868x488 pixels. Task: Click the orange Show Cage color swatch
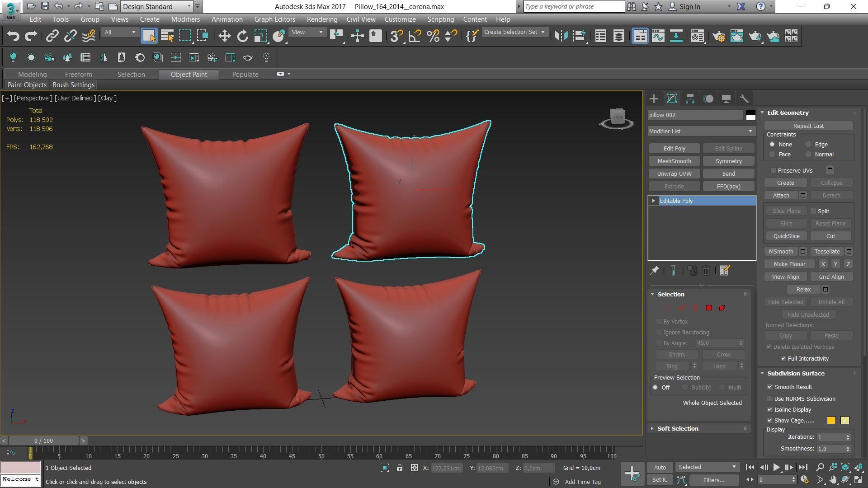tap(831, 421)
